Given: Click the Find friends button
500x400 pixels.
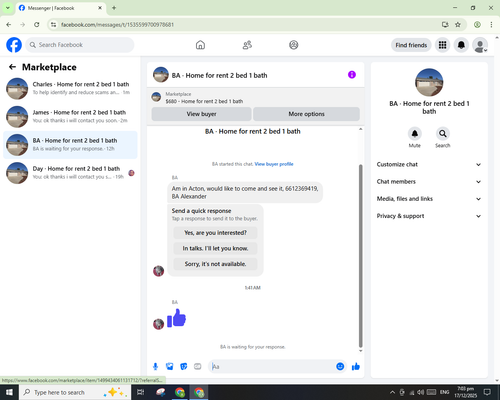Looking at the screenshot, I should [411, 45].
